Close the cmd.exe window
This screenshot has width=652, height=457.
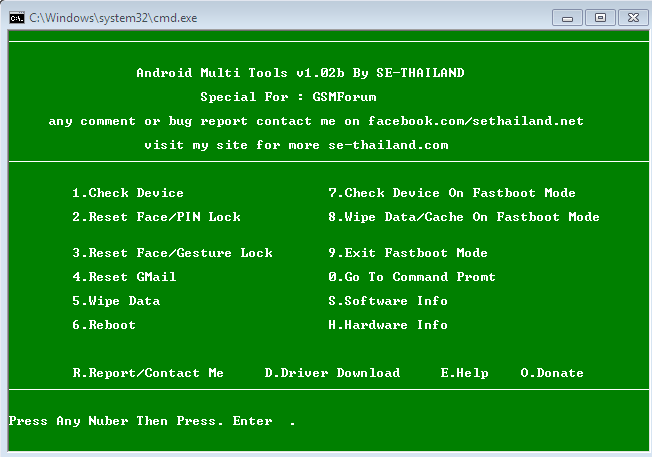(x=633, y=18)
